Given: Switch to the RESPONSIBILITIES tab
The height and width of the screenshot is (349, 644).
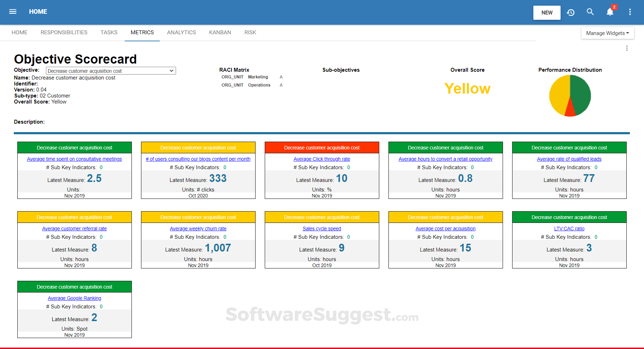Looking at the screenshot, I should [64, 32].
